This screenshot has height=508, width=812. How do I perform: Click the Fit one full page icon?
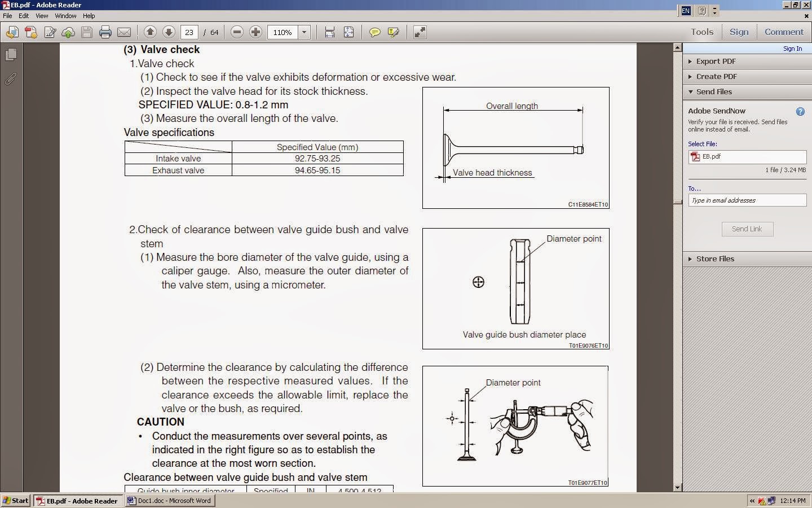pos(348,32)
